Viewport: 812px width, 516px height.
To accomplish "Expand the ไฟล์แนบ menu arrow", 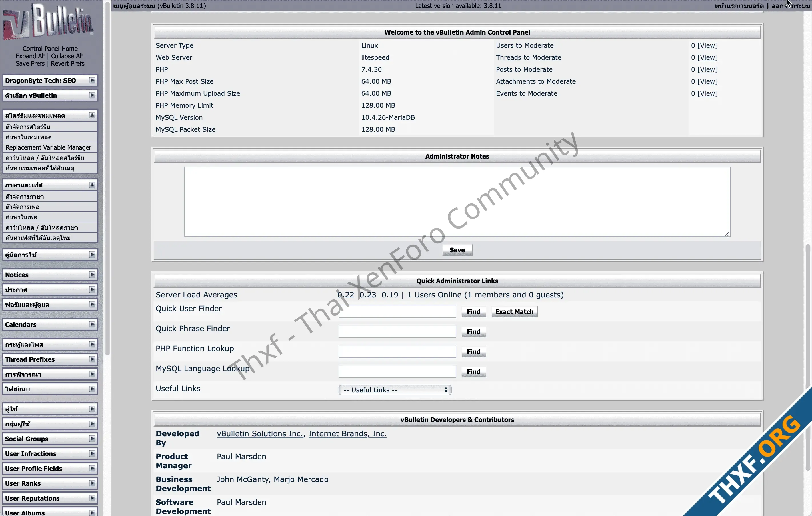I will pyautogui.click(x=92, y=389).
